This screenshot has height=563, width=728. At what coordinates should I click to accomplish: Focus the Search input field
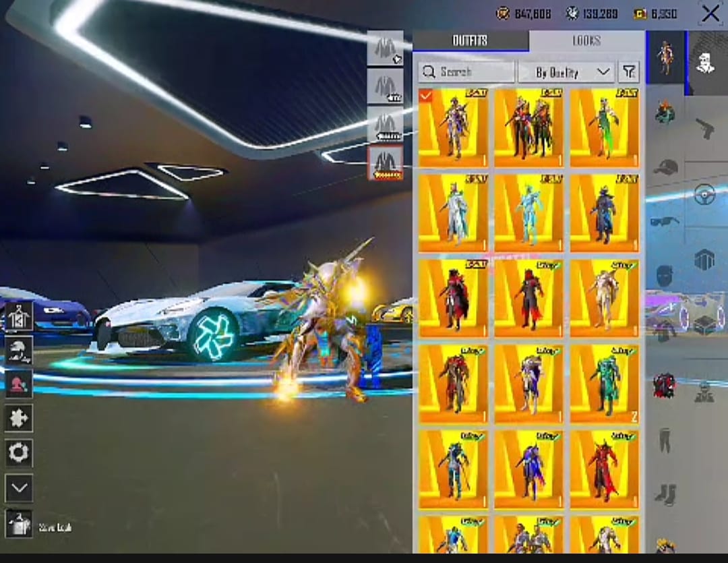(x=466, y=72)
